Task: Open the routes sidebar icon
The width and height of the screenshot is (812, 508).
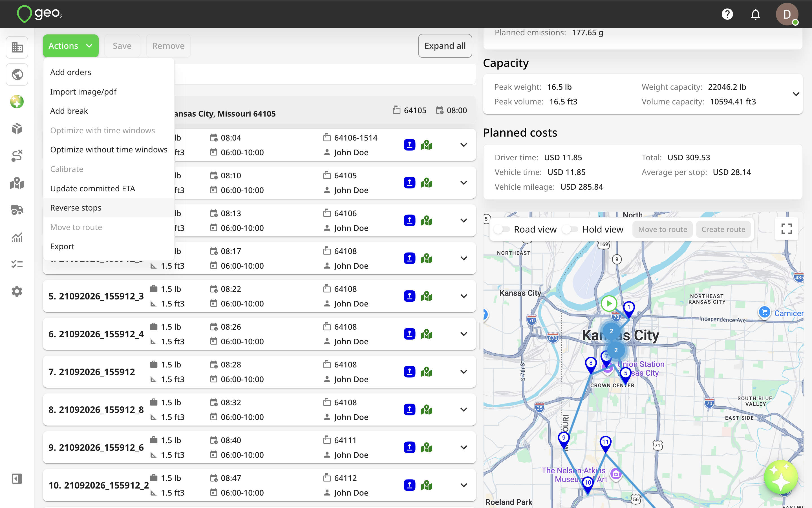Action: 17,156
